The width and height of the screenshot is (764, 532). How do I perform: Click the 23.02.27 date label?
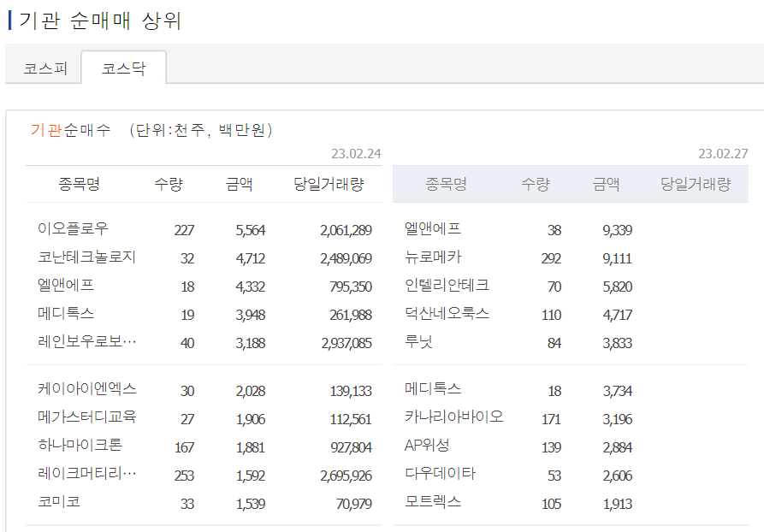(x=723, y=154)
